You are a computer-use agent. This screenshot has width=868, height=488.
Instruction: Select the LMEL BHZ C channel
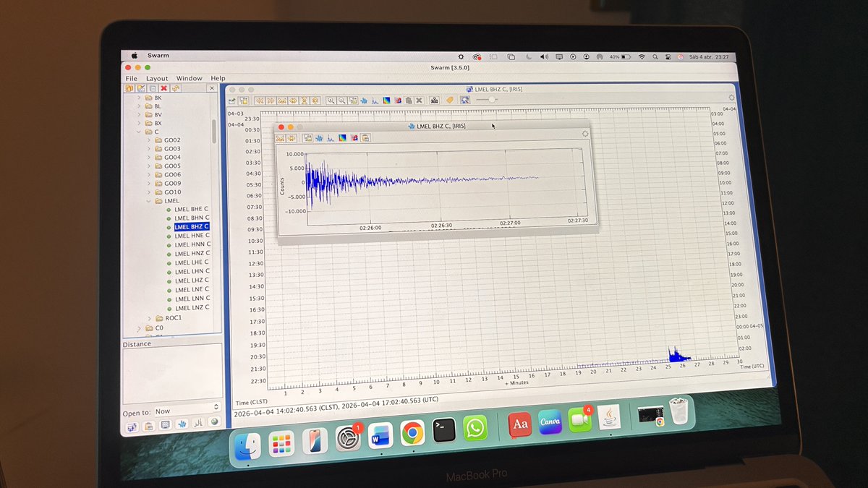(x=192, y=226)
